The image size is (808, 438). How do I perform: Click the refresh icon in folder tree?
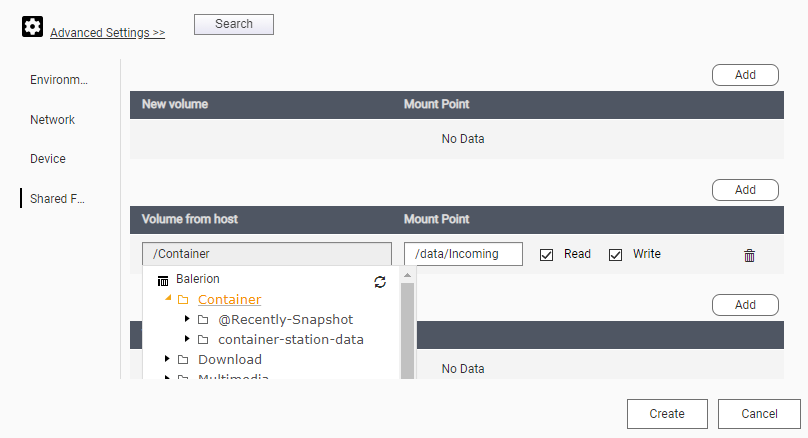tap(380, 282)
